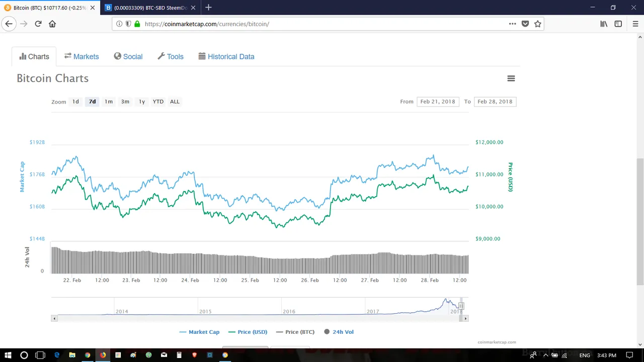Viewport: 644px width, 362px height.
Task: Switch to Firefox in the taskbar
Action: (x=103, y=355)
